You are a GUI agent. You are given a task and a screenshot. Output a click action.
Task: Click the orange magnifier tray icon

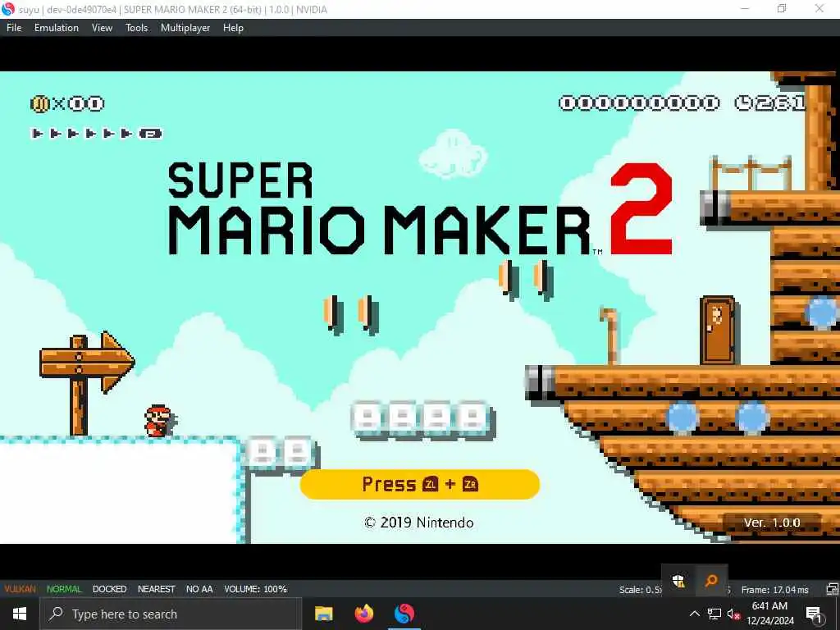pos(711,580)
